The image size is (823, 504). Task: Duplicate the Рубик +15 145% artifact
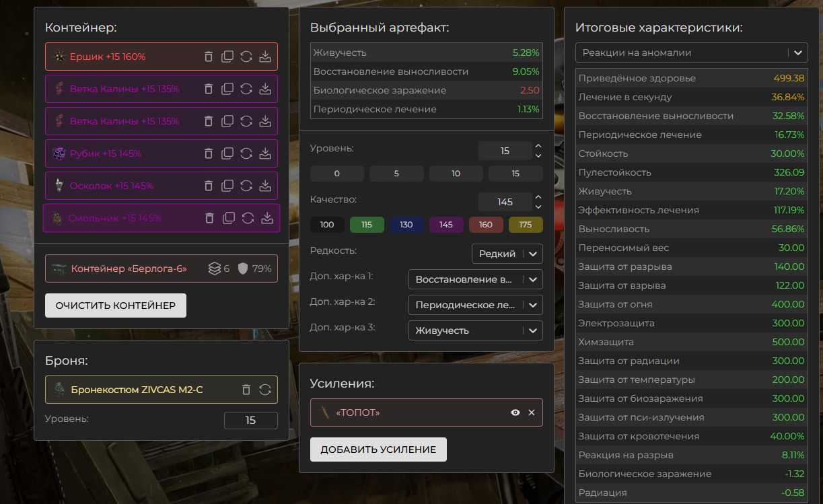227,153
